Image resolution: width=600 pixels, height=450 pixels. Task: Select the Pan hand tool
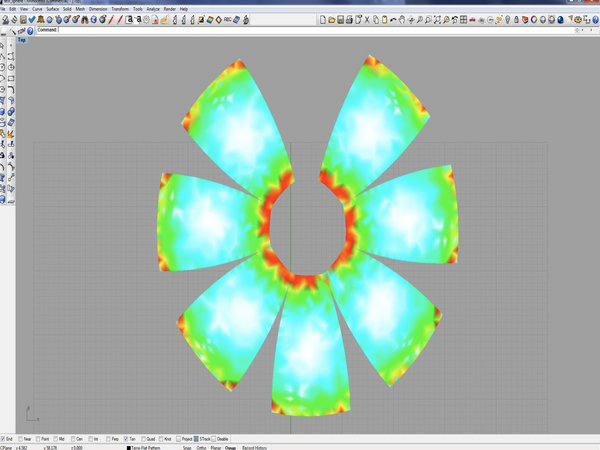(402, 20)
